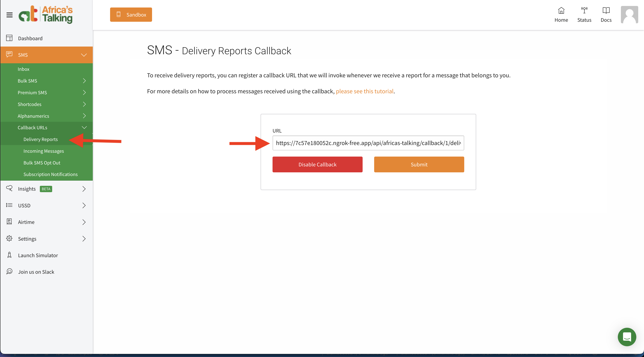Image resolution: width=644 pixels, height=357 pixels.
Task: Click the user profile avatar
Action: click(x=630, y=15)
